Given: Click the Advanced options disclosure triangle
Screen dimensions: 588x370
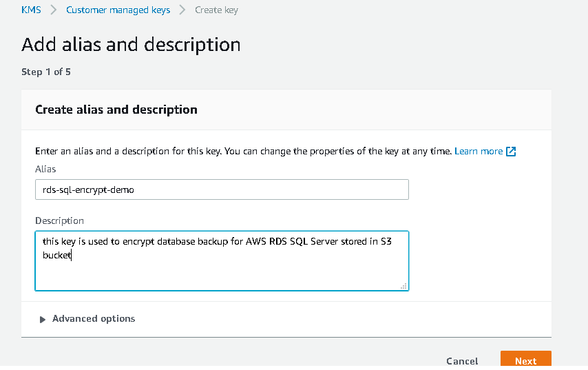Looking at the screenshot, I should tap(43, 320).
